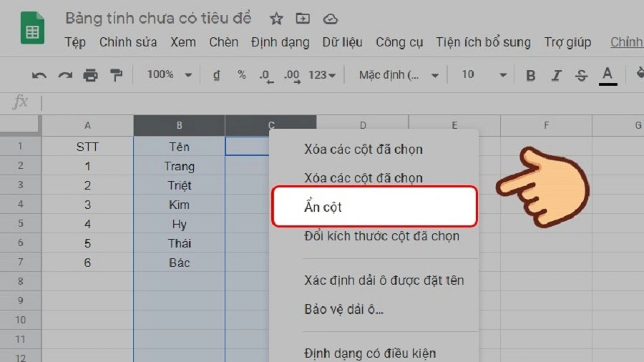Viewport: 644px width, 362px height.
Task: Choose Ẩn cột from the context menu
Action: click(x=374, y=207)
